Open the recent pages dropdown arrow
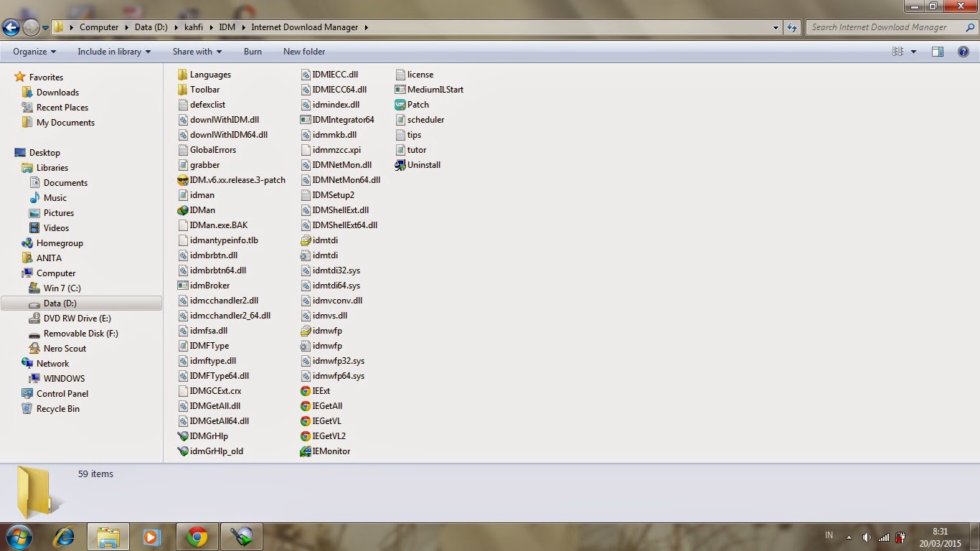The image size is (980, 551). click(x=45, y=28)
